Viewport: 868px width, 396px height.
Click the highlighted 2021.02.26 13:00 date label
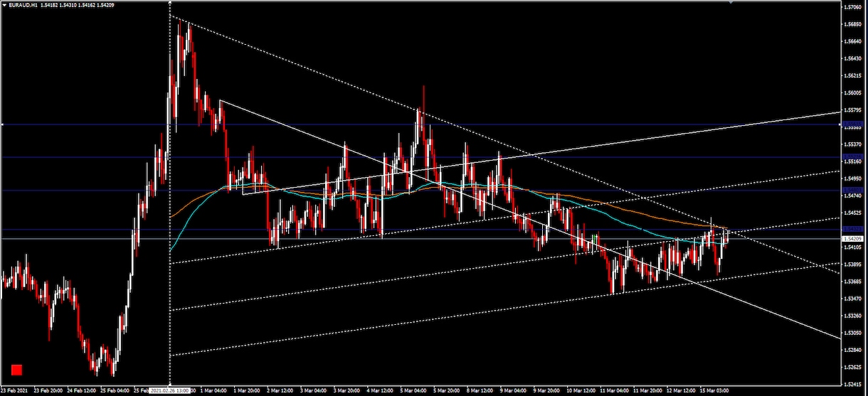[169, 390]
